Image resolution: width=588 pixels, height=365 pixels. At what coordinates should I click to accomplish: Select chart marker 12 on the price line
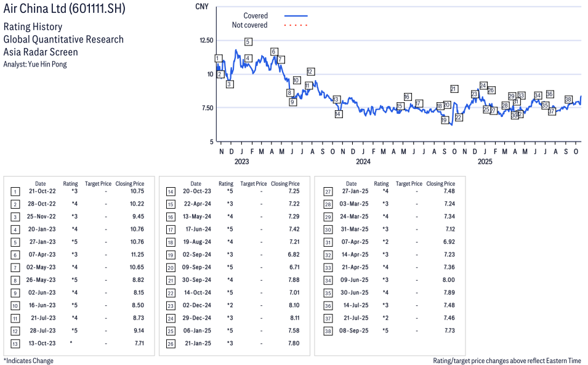[310, 72]
